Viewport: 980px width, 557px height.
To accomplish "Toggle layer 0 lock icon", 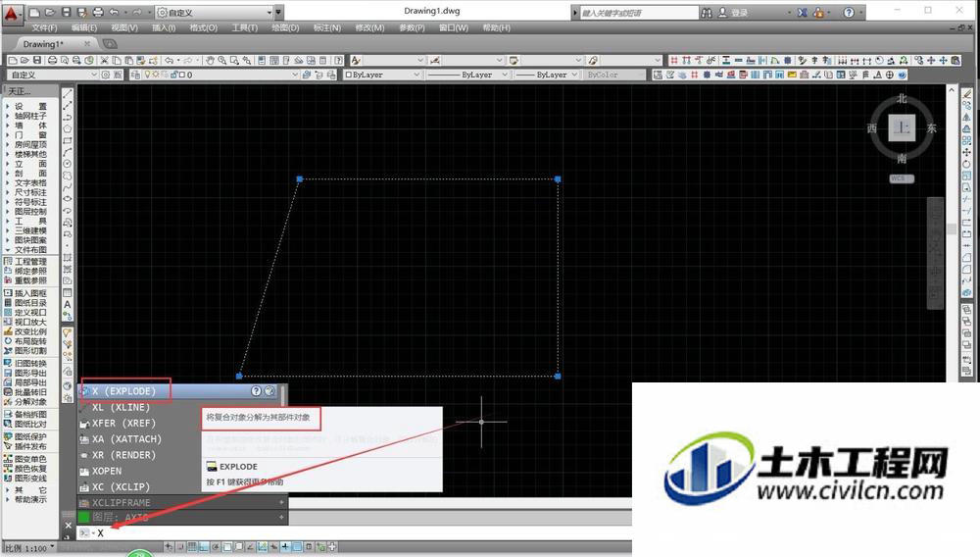I will tap(173, 75).
